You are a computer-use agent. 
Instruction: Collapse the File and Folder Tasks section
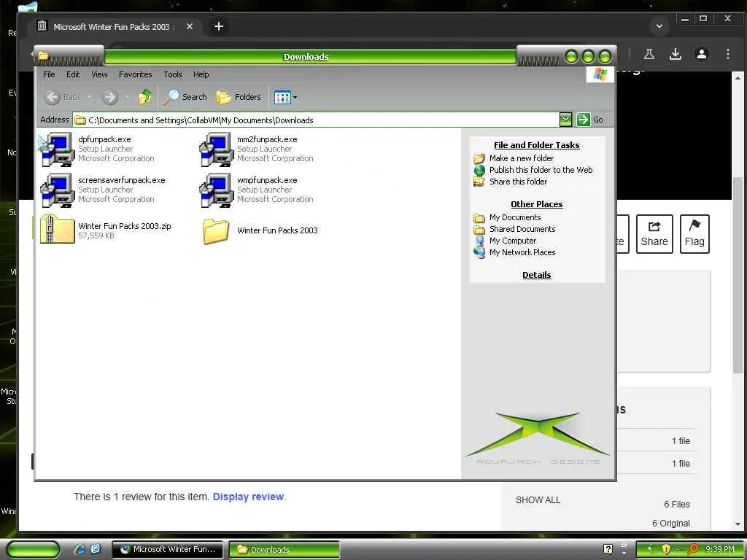536,145
